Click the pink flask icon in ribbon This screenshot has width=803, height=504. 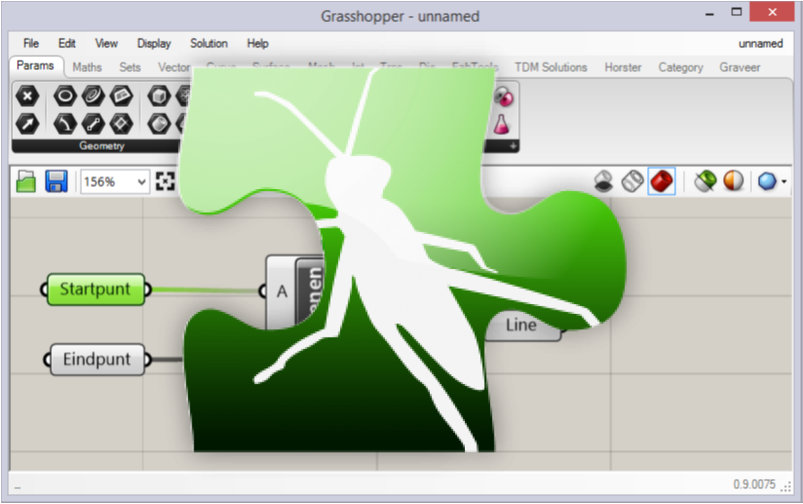[x=501, y=124]
